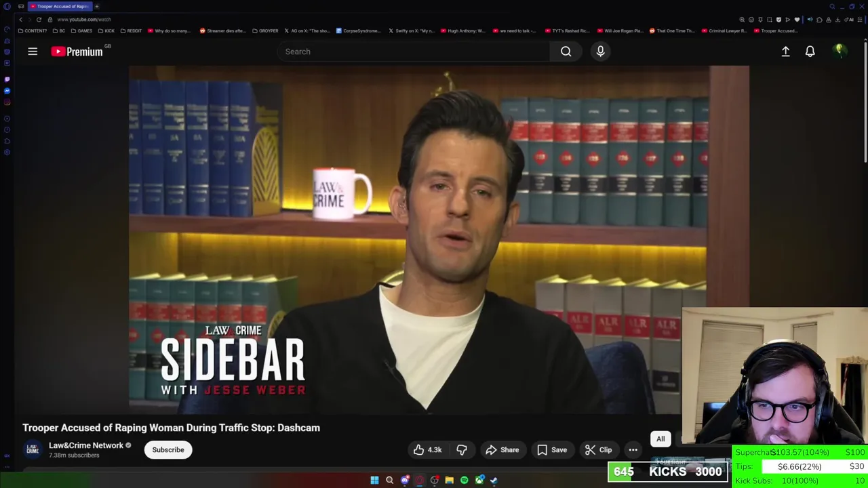
Task: Open 'Streamer dies afte...' bookmark
Action: point(222,30)
